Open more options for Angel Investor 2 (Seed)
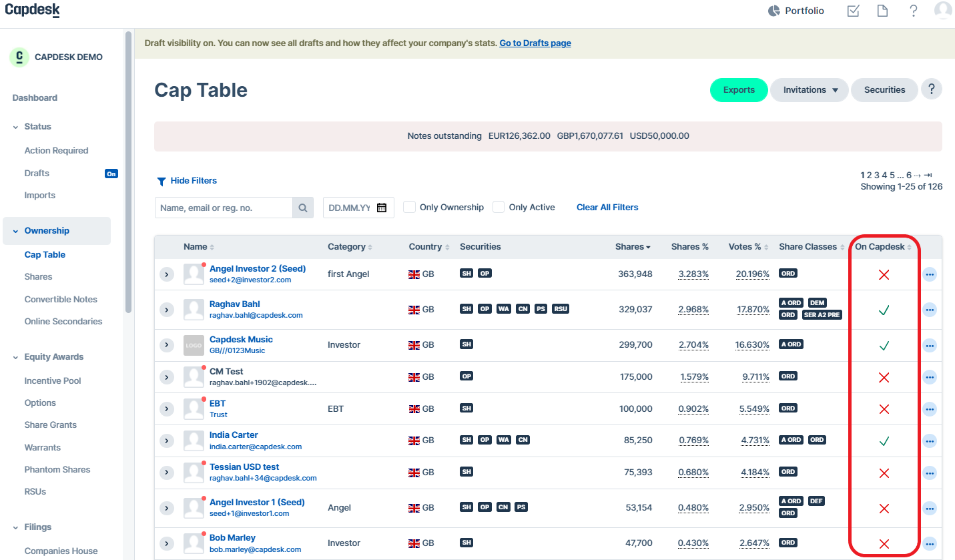955x560 pixels. [x=930, y=274]
